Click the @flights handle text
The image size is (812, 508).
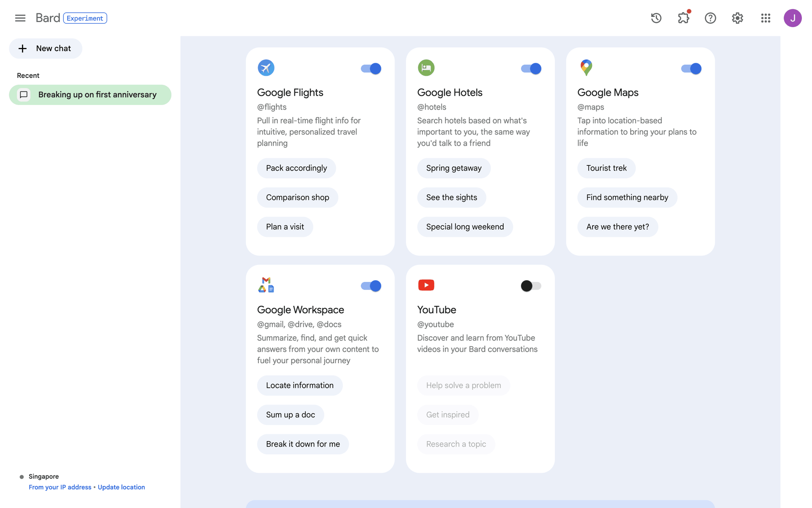(x=272, y=107)
